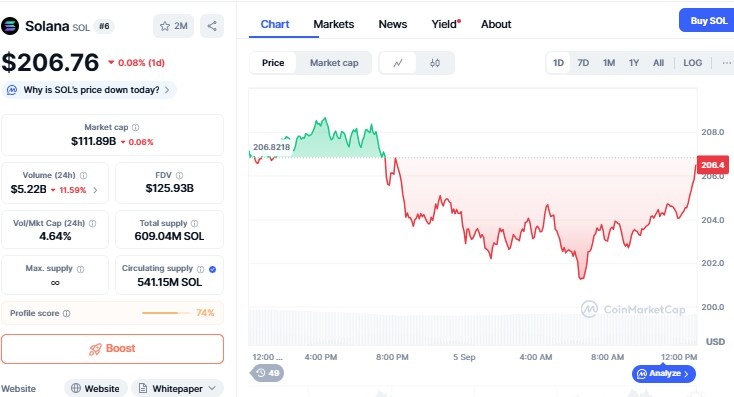Viewport: 734px width, 397px height.
Task: Click the Profile score info icon
Action: pos(66,313)
